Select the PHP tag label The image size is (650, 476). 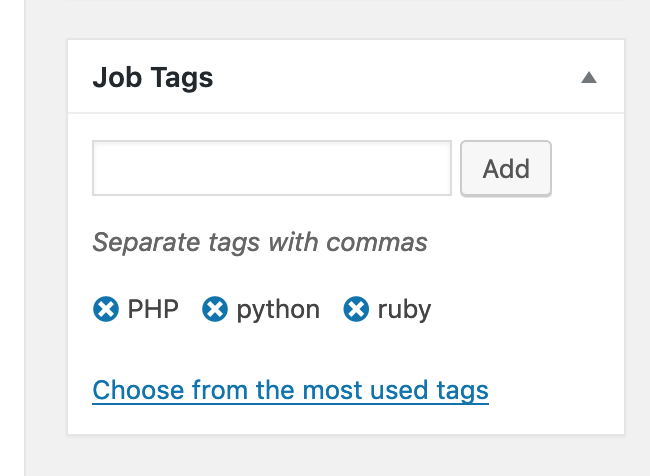pos(153,309)
